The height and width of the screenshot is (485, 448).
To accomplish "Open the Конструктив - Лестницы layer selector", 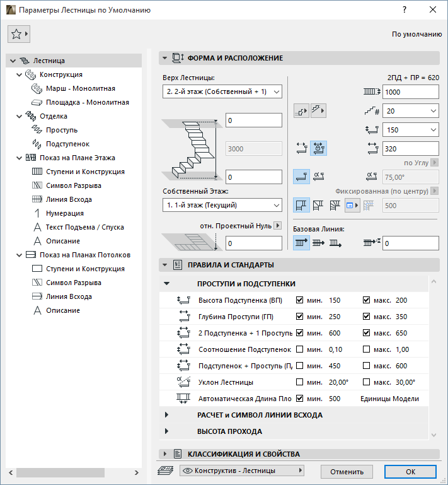I will pos(241,470).
